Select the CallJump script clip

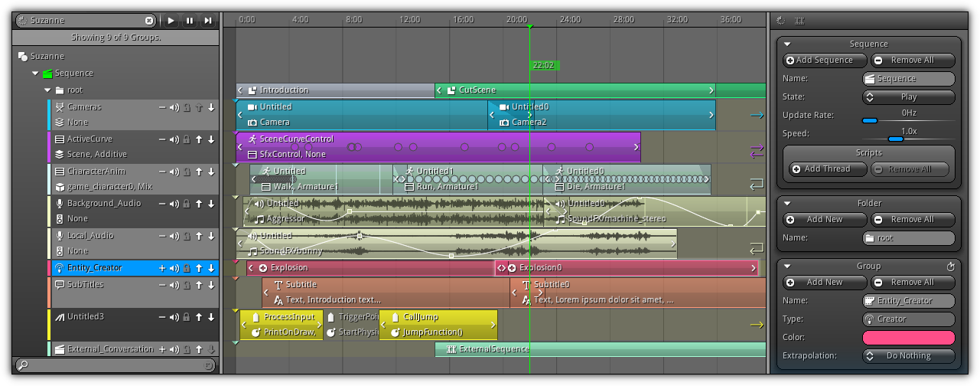[438, 325]
